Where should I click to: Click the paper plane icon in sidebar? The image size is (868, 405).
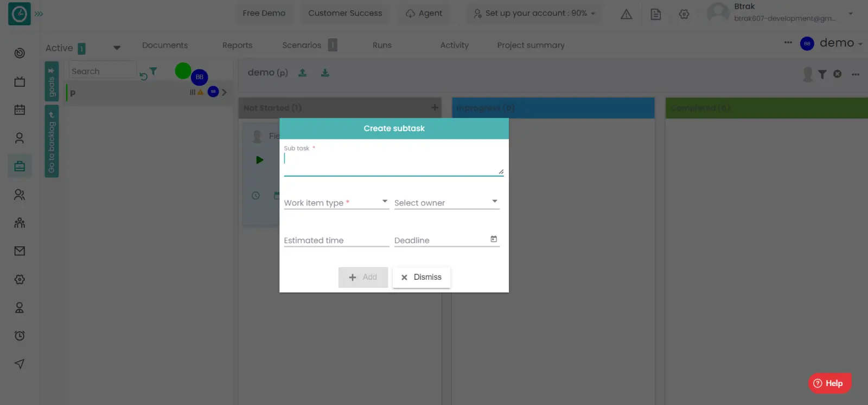[20, 364]
